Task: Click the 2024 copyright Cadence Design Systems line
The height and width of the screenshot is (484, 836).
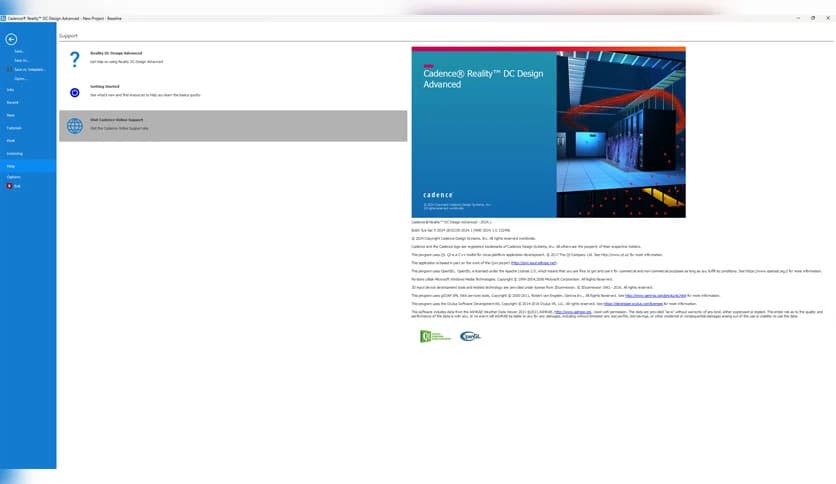Action: [473, 238]
